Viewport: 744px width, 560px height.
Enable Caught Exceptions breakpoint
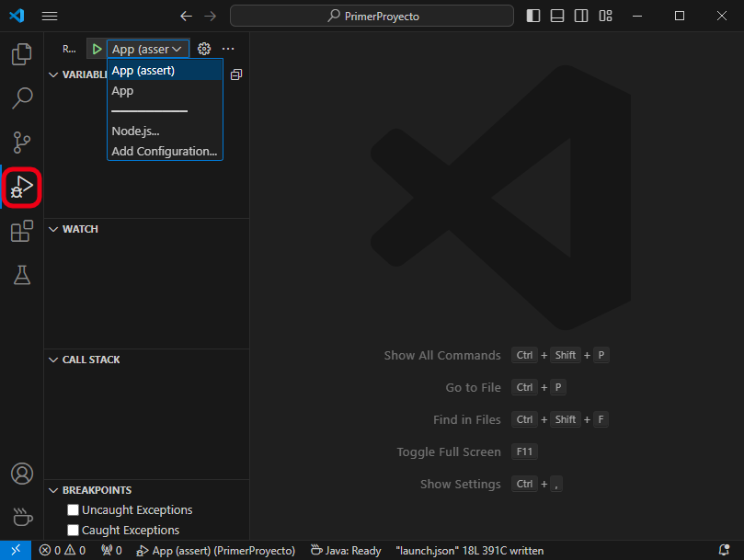pos(73,530)
